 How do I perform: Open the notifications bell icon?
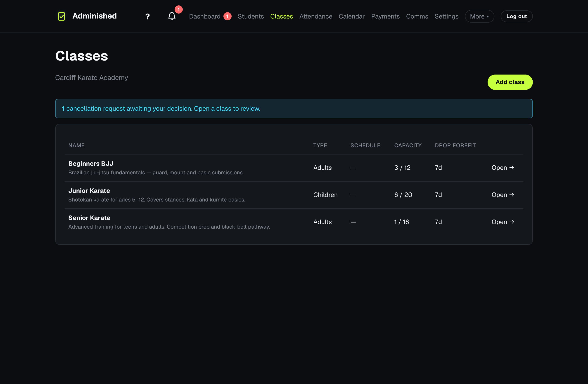click(172, 16)
